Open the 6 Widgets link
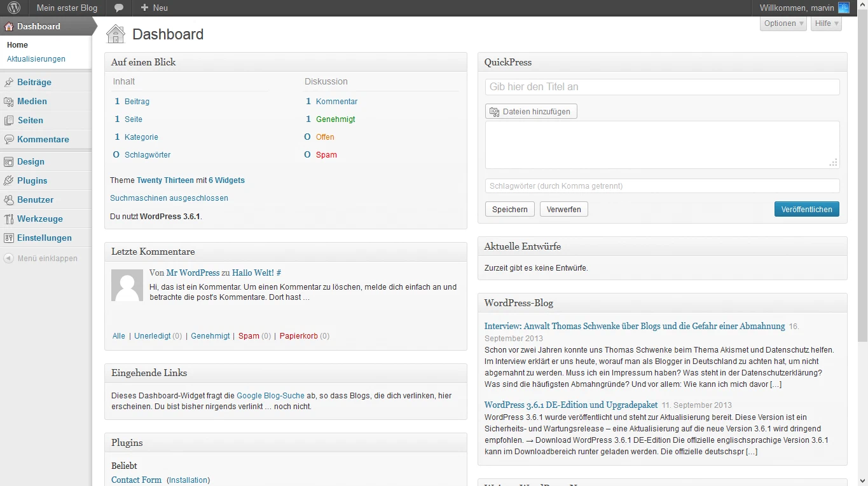This screenshot has height=486, width=868. click(226, 180)
